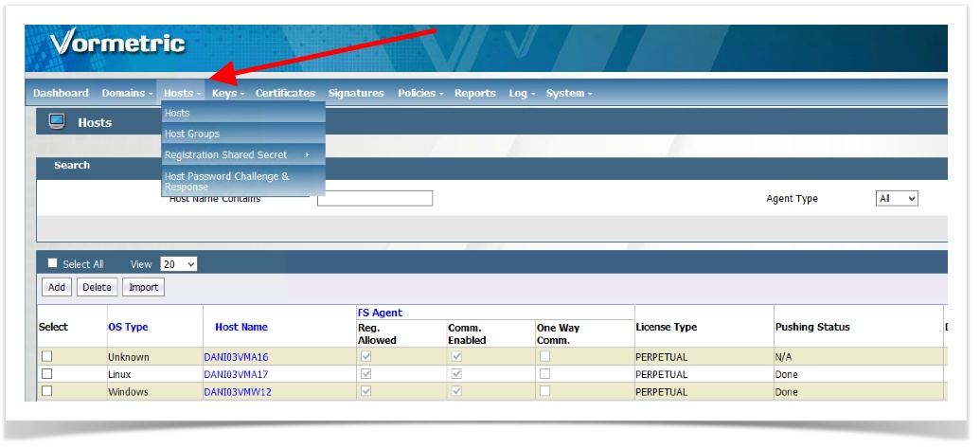This screenshot has height=448, width=980.
Task: Open the Keys menu
Action: pos(227,93)
